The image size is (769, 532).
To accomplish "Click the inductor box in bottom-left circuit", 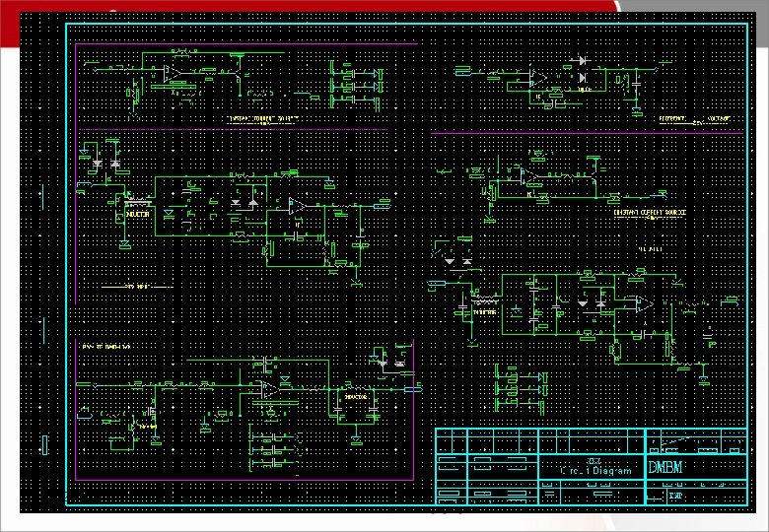I will pos(356,397).
